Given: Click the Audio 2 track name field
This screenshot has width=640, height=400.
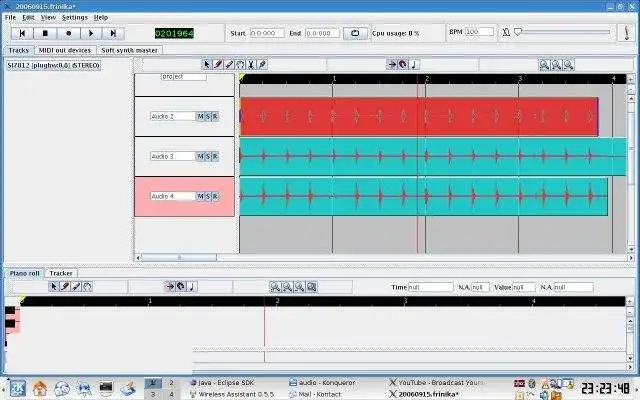Looking at the screenshot, I should 173,116.
